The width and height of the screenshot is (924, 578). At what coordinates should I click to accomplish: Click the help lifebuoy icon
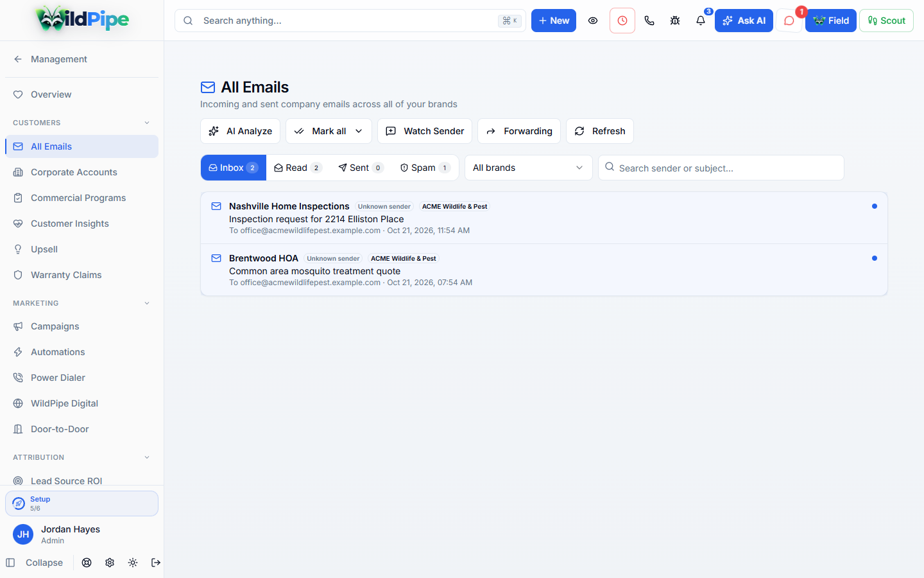pyautogui.click(x=87, y=563)
